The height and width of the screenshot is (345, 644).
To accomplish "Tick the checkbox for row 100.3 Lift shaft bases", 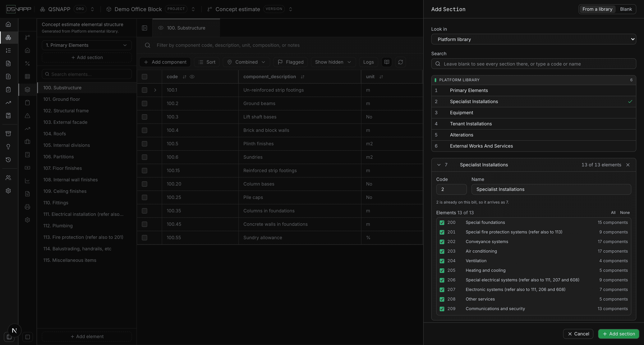I will [x=145, y=117].
